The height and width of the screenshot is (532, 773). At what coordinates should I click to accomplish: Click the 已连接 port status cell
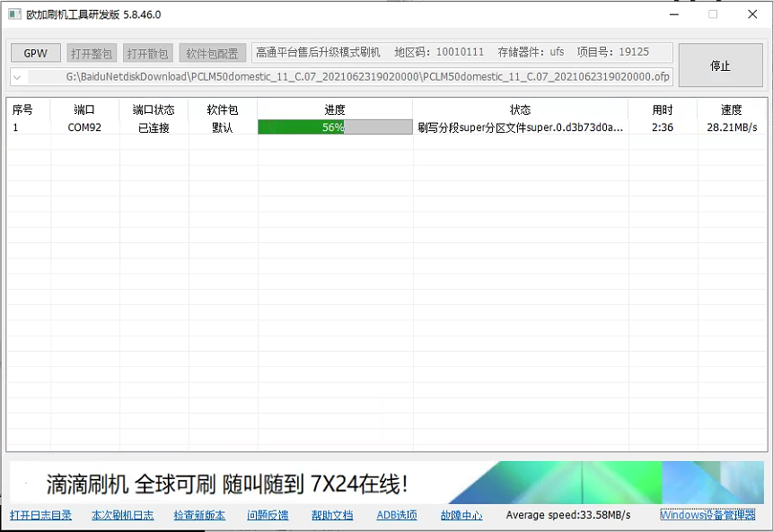[154, 127]
